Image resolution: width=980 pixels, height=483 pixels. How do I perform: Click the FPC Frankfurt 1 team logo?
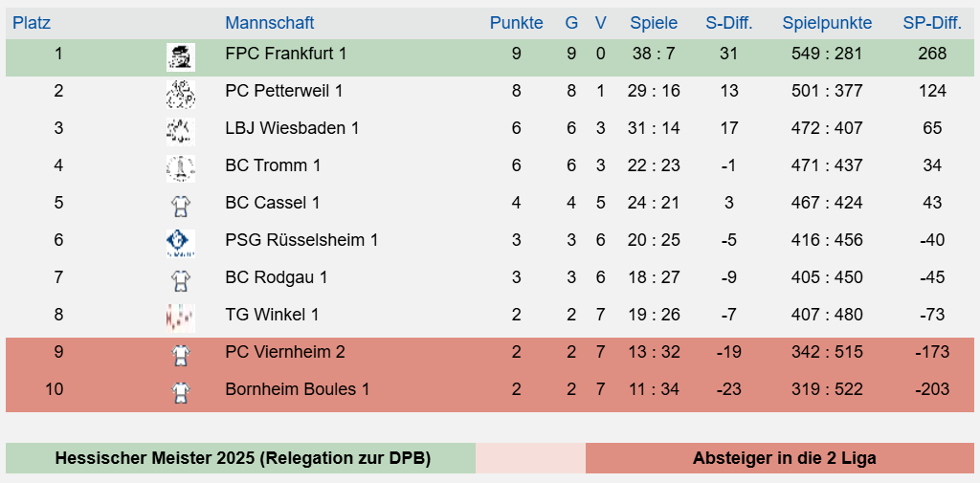[180, 56]
